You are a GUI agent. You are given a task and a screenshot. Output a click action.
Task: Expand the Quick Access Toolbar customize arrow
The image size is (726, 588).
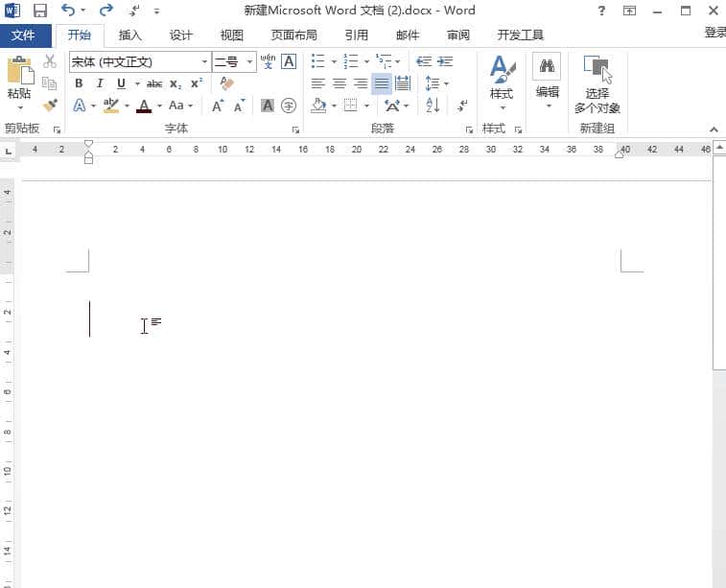point(157,12)
